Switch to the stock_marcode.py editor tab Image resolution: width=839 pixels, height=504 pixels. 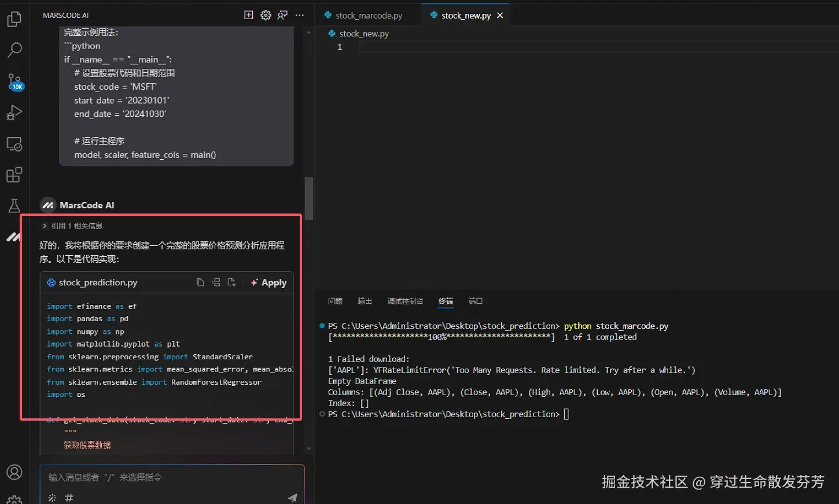pos(369,16)
